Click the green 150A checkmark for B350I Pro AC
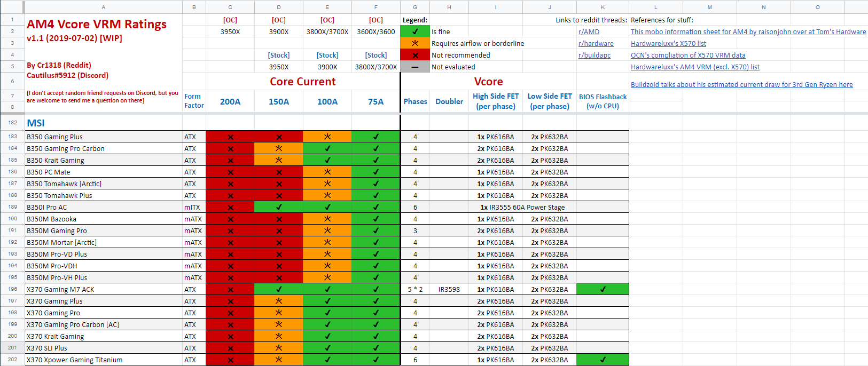This screenshot has width=868, height=366. tap(279, 207)
